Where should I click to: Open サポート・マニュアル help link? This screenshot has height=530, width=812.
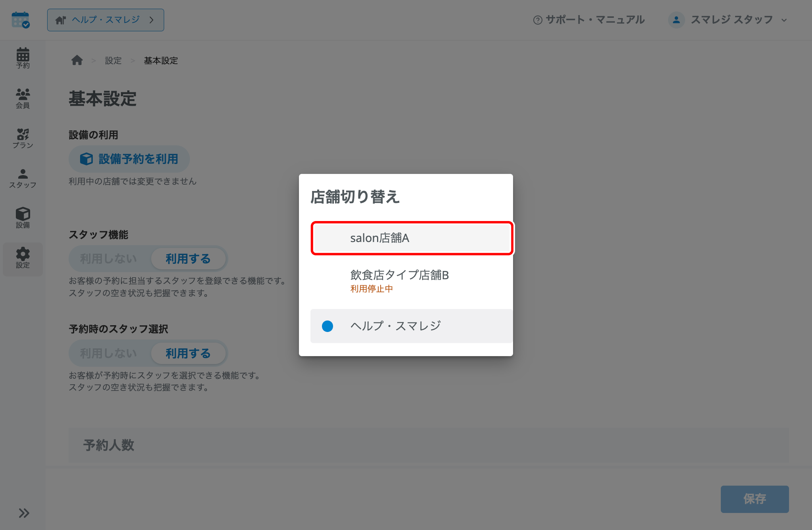pos(589,20)
